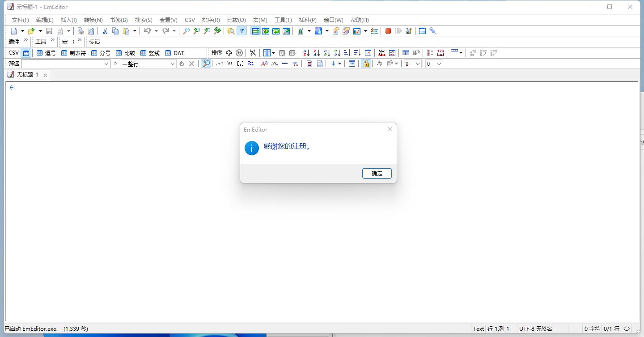Click the UTF-8 无签名 encoding in status bar
Viewport: 644px width, 337px height.
click(535, 328)
